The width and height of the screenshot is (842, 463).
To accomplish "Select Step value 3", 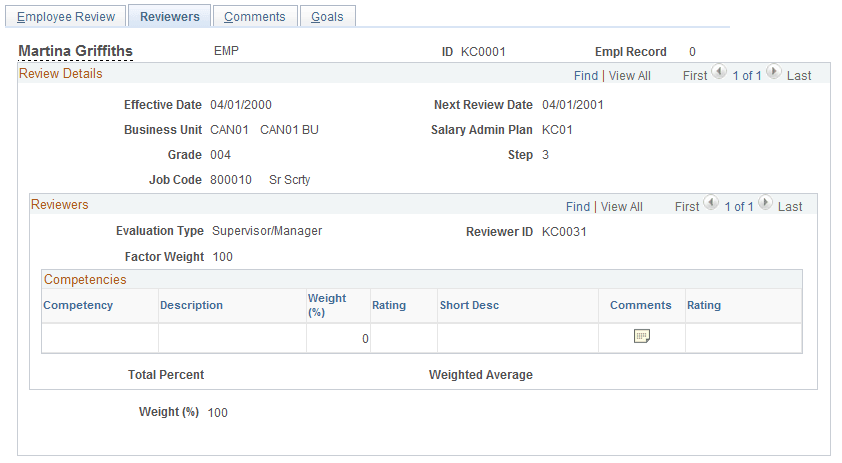I will pyautogui.click(x=545, y=155).
